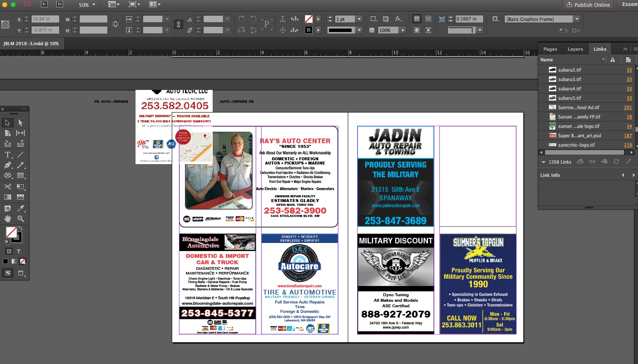Select JBLM 2018-3.indd document tab

coord(31,43)
